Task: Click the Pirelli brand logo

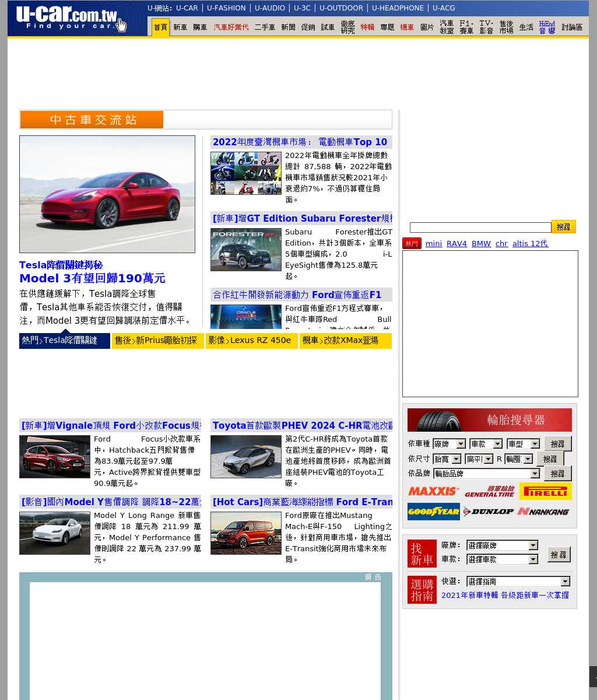Action: pos(545,491)
